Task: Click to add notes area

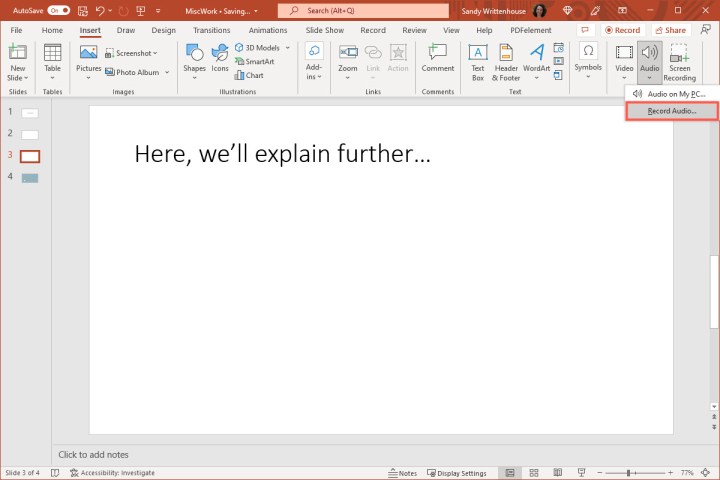Action: click(x=94, y=455)
